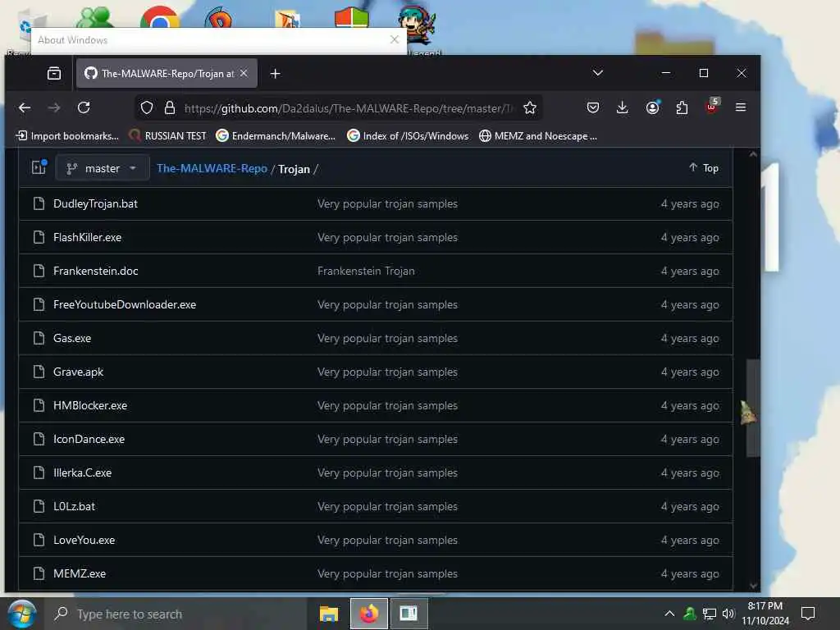Click the page vertical scrollbar thumb
The width and height of the screenshot is (840, 630).
753,409
